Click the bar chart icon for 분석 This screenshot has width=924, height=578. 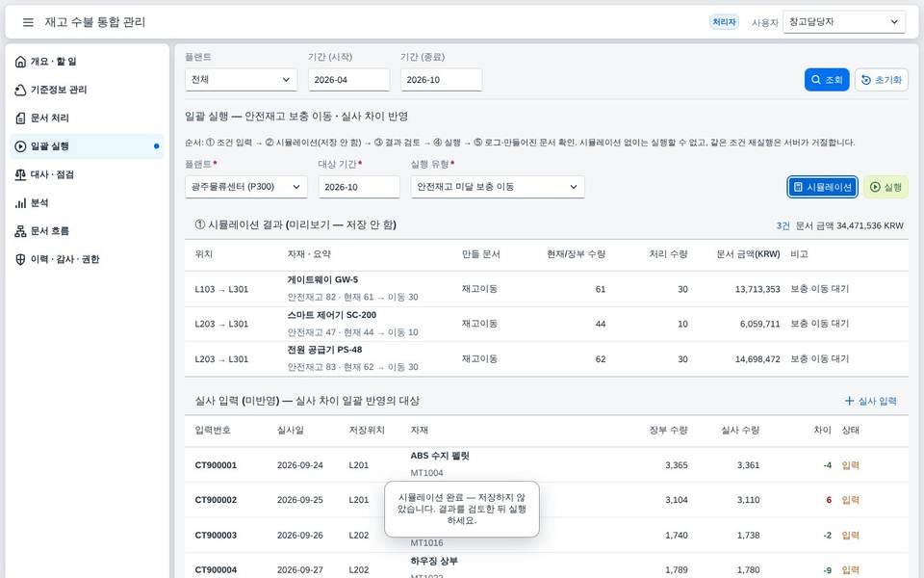(x=20, y=203)
